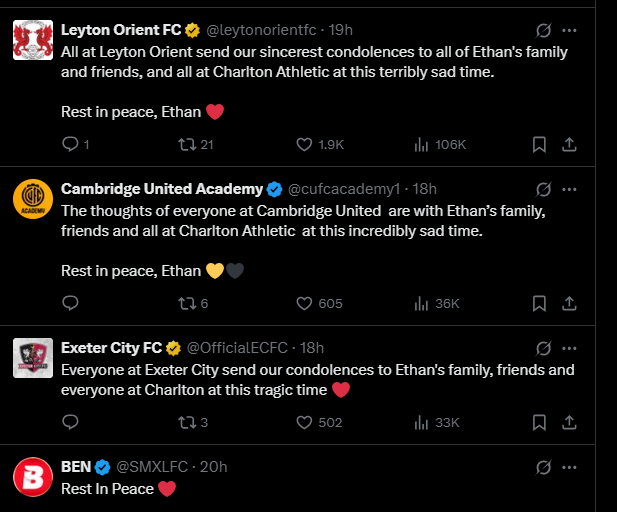Open BEN's red profile picture
This screenshot has width=617, height=512.
(x=33, y=477)
